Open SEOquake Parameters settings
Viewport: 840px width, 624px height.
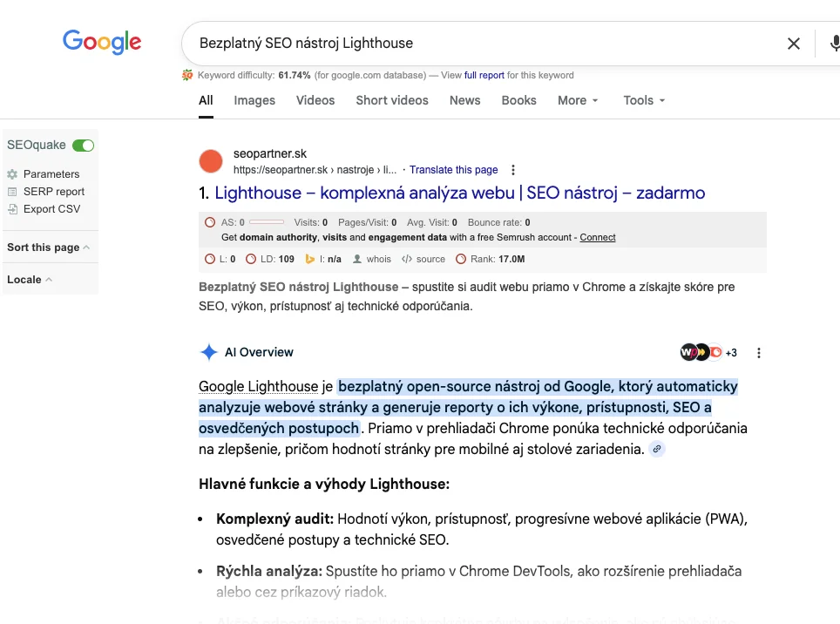(51, 174)
